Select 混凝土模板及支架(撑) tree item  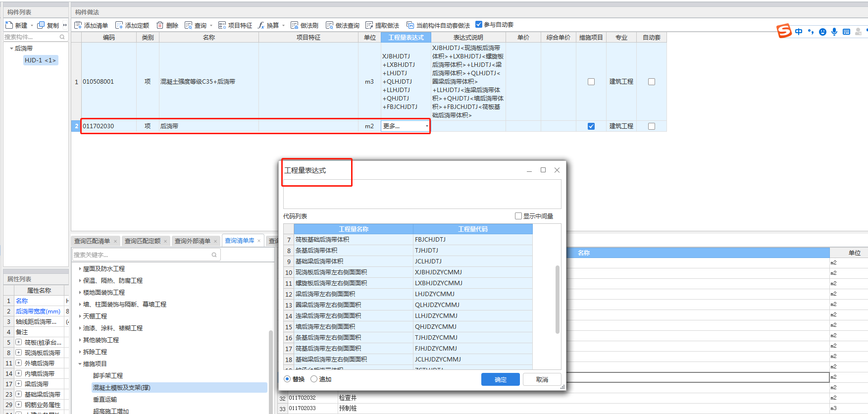pyautogui.click(x=179, y=387)
